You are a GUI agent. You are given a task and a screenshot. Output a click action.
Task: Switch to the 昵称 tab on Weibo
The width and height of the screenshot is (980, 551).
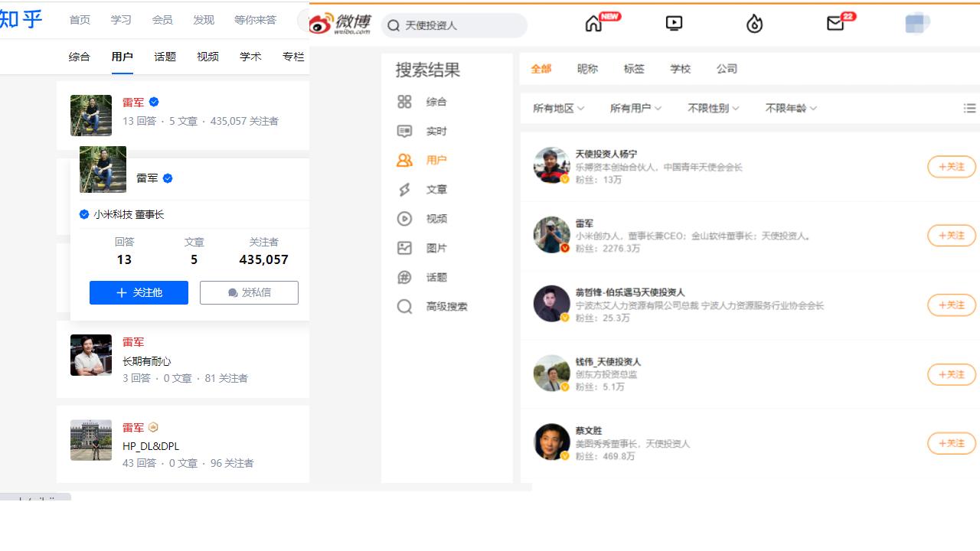point(586,69)
